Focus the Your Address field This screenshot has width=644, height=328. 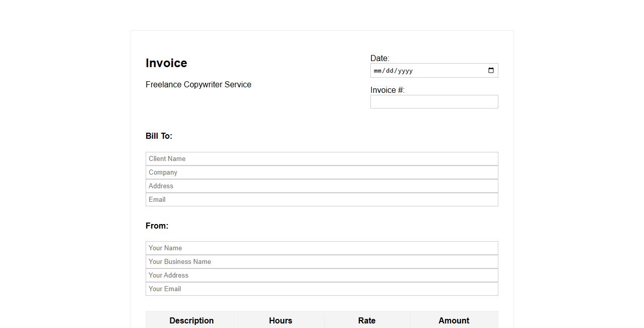tap(321, 276)
